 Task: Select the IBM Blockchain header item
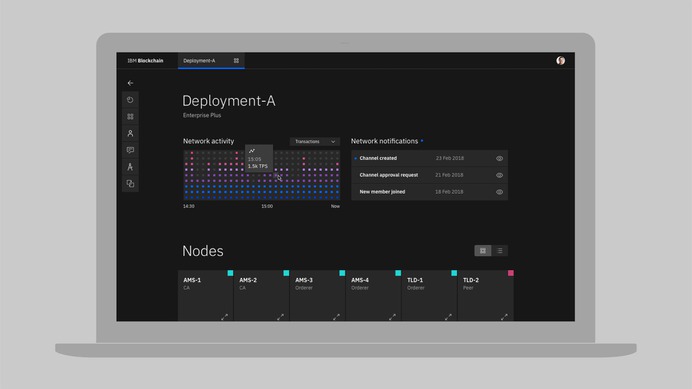(x=145, y=60)
